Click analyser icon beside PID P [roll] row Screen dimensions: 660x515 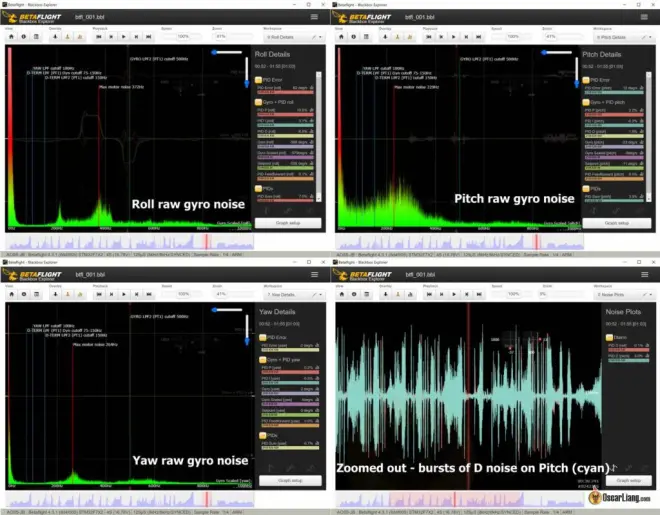pyautogui.click(x=311, y=110)
